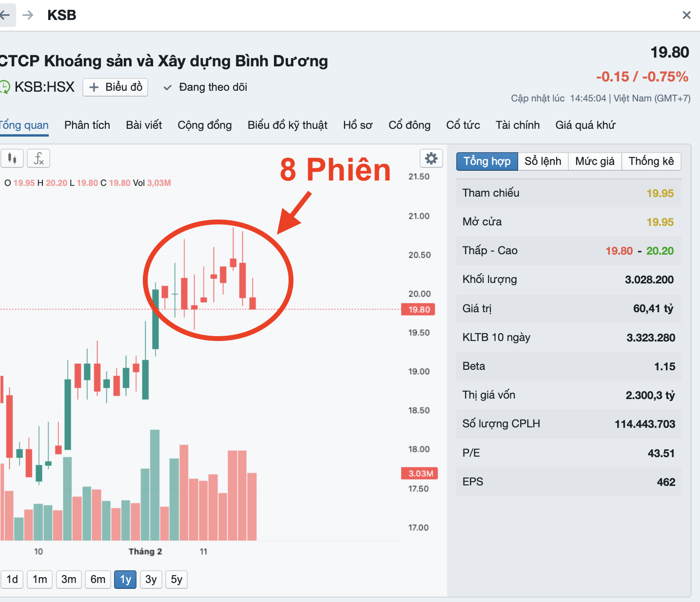Add chart with Biểu đồ button

pyautogui.click(x=116, y=87)
